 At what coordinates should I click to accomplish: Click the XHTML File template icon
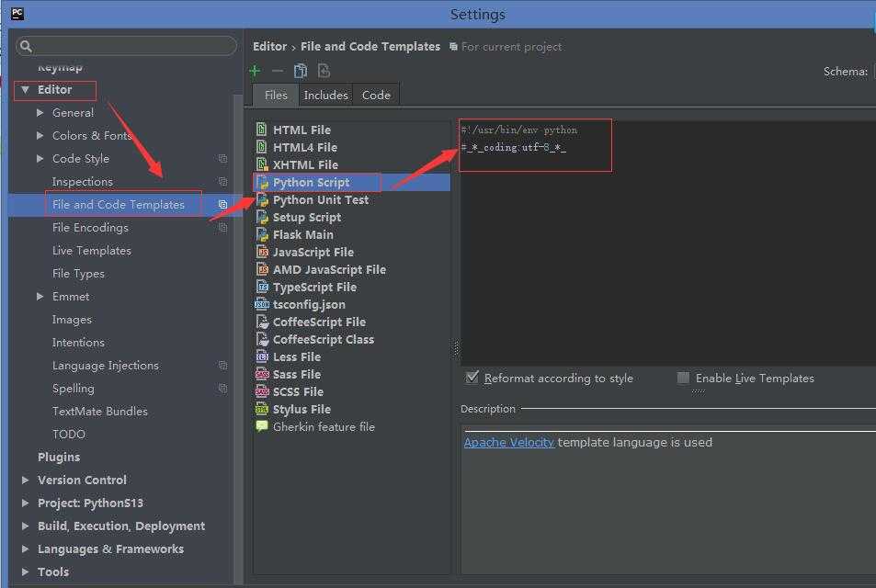click(261, 164)
